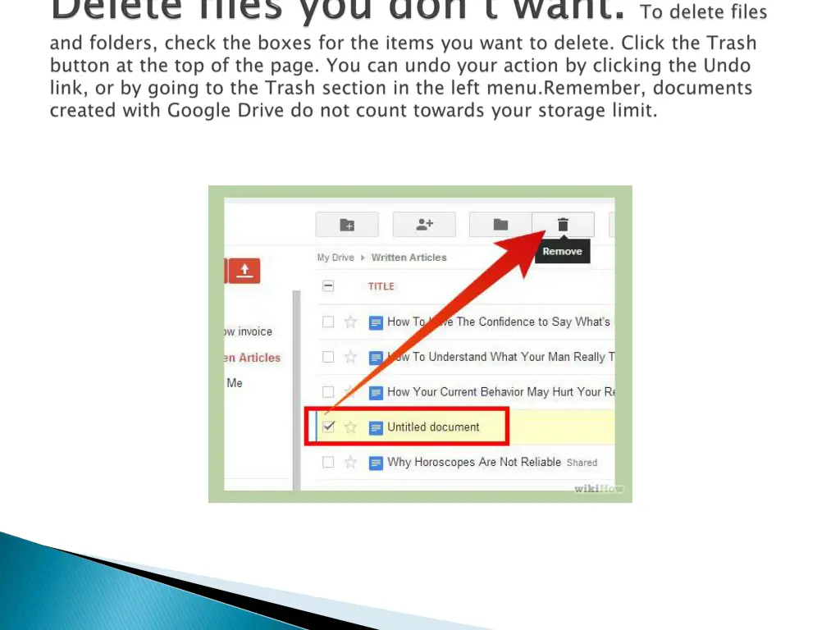Click the Share (add person) icon
This screenshot has height=630, width=840.
pyautogui.click(x=424, y=225)
